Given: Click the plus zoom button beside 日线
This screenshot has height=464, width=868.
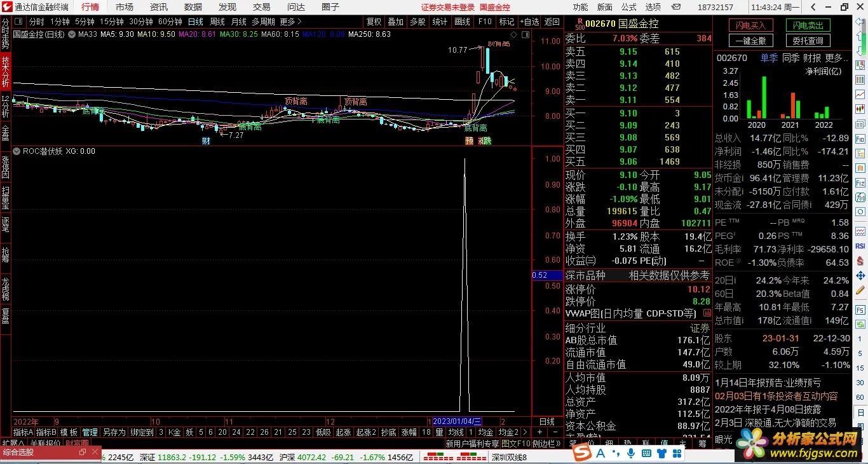Looking at the screenshot, I should pyautogui.click(x=540, y=432).
